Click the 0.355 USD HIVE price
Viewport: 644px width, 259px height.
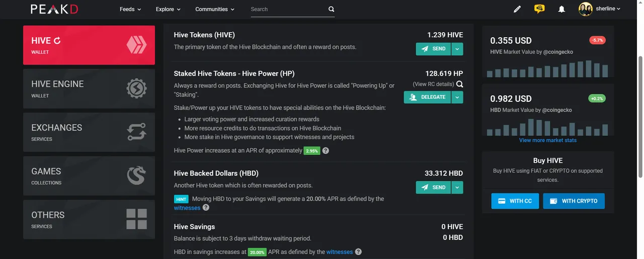pyautogui.click(x=511, y=41)
